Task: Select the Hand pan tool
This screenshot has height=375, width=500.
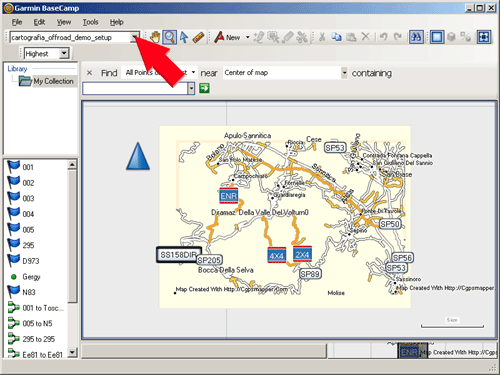Action: (x=155, y=37)
